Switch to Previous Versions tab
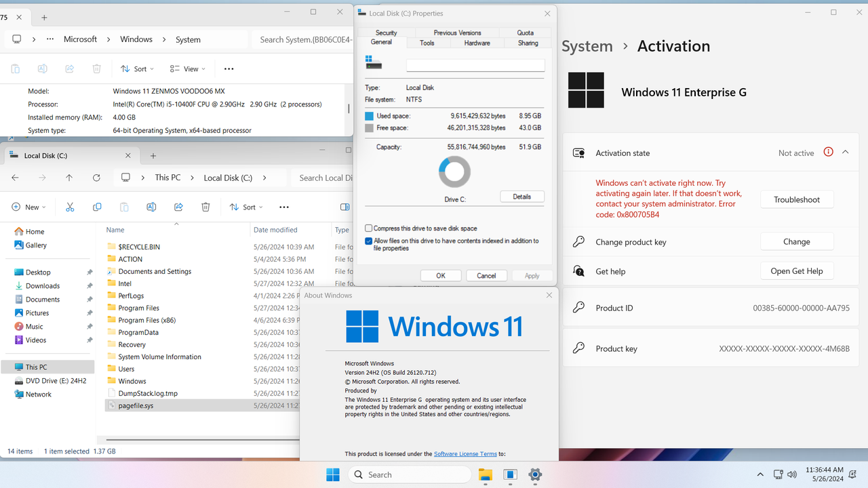This screenshot has width=868, height=488. (457, 33)
